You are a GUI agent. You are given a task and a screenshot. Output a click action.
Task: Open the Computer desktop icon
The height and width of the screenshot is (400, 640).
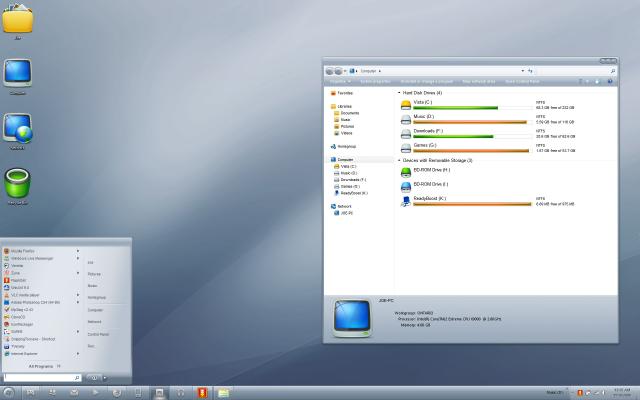pos(18,73)
